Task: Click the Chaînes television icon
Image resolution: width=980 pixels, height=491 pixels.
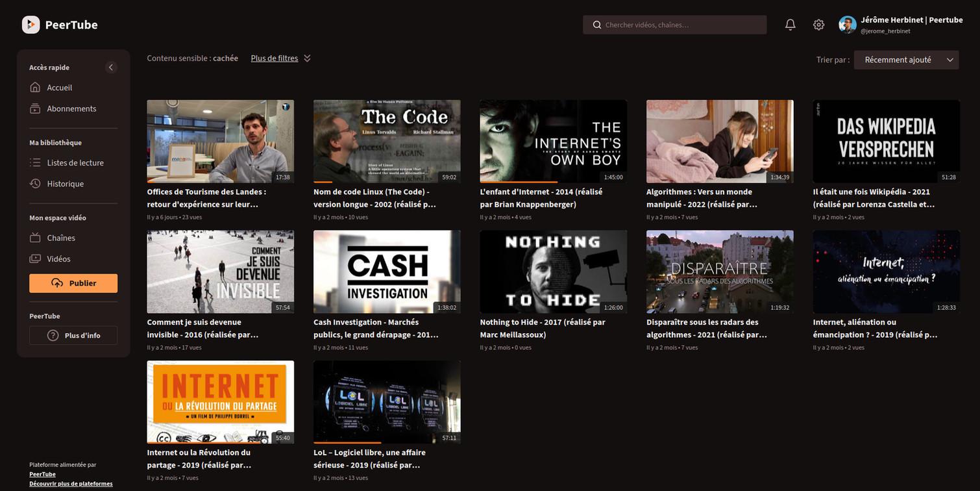Action: point(35,238)
